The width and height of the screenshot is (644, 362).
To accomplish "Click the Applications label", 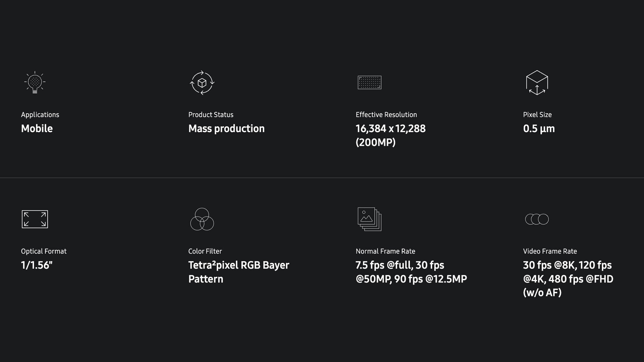I will point(40,115).
